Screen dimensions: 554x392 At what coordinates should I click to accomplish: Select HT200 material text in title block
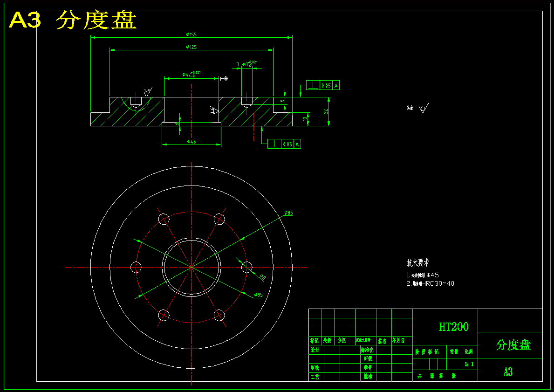tap(454, 327)
